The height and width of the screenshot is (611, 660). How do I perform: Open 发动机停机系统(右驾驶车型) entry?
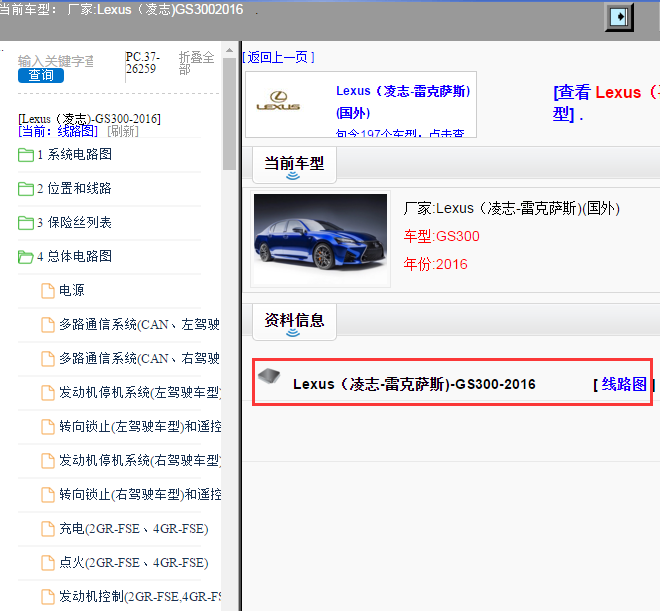click(x=140, y=460)
